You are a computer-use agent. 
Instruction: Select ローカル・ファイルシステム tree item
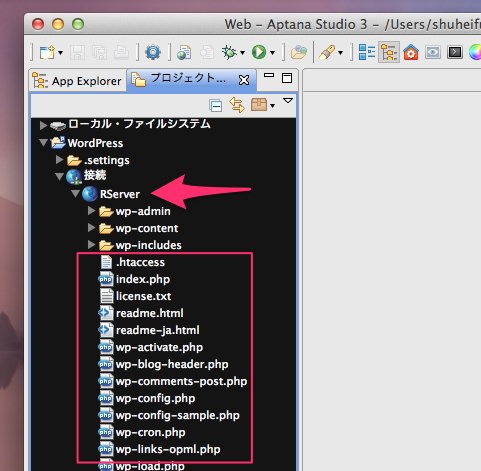point(139,124)
